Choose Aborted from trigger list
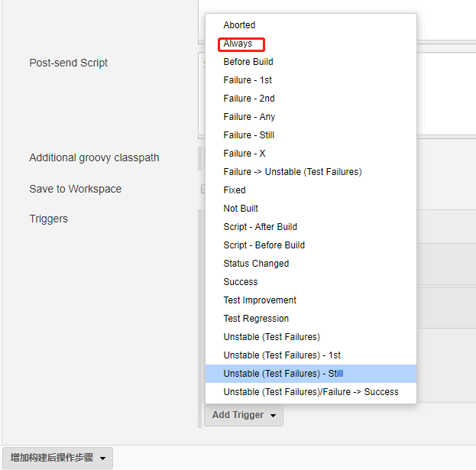This screenshot has height=470, width=476. pyautogui.click(x=239, y=25)
